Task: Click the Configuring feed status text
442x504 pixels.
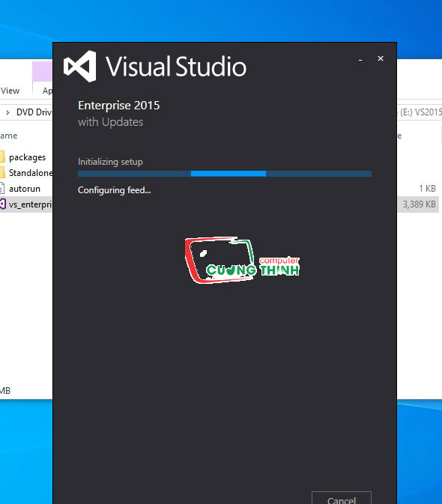Action: [x=114, y=190]
